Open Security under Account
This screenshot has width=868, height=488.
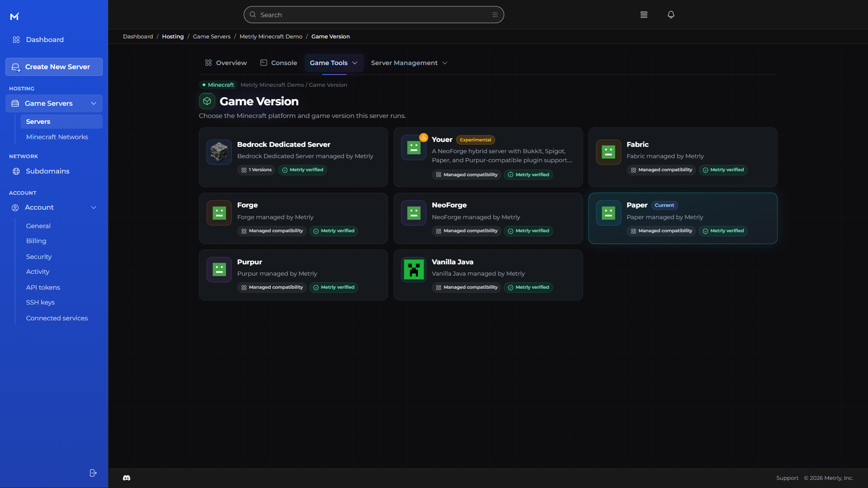pyautogui.click(x=39, y=257)
